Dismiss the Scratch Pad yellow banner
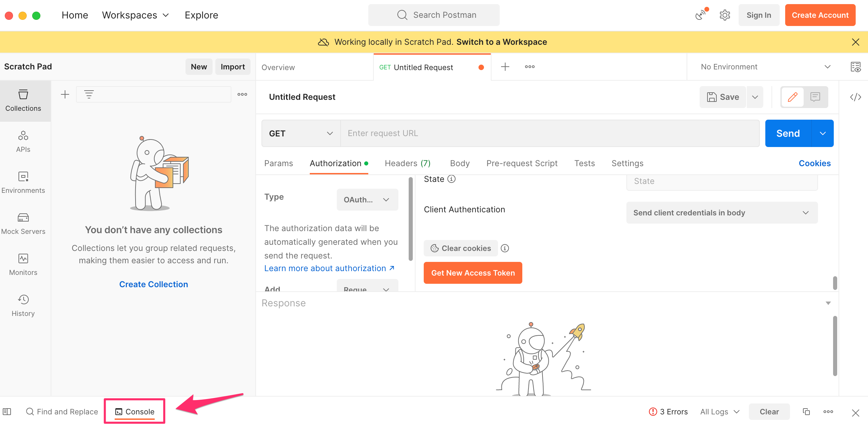The image size is (868, 426). [x=856, y=42]
